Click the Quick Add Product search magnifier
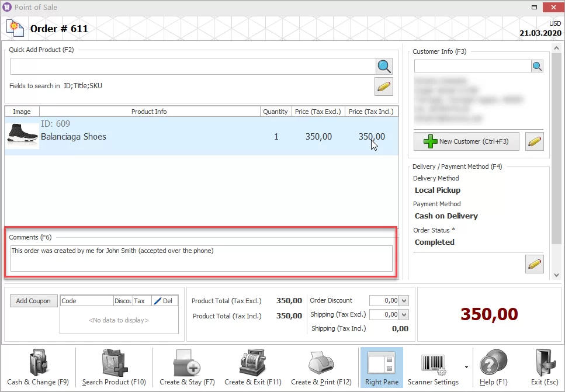Screen dimensions: 565x392 [x=384, y=66]
